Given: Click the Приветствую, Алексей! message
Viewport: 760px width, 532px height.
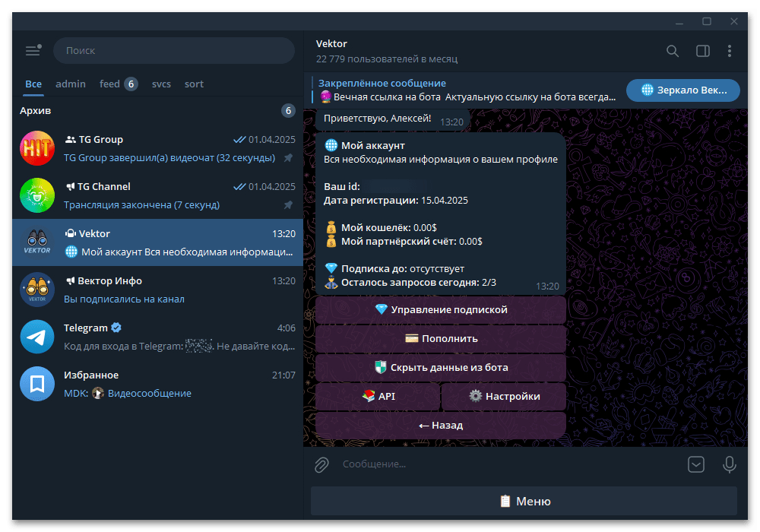Looking at the screenshot, I should 378,119.
